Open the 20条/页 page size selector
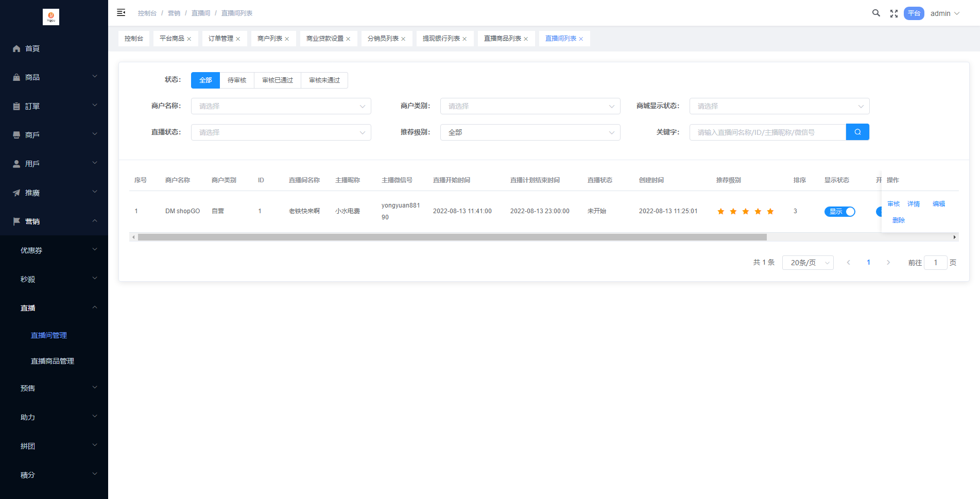Viewport: 980px width, 499px height. tap(807, 263)
